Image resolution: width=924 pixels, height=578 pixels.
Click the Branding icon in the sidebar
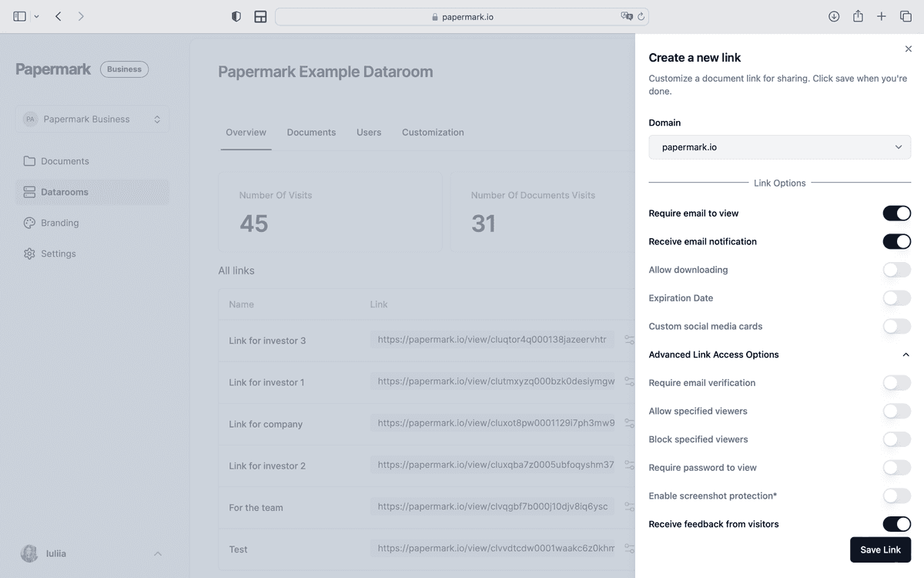click(28, 222)
